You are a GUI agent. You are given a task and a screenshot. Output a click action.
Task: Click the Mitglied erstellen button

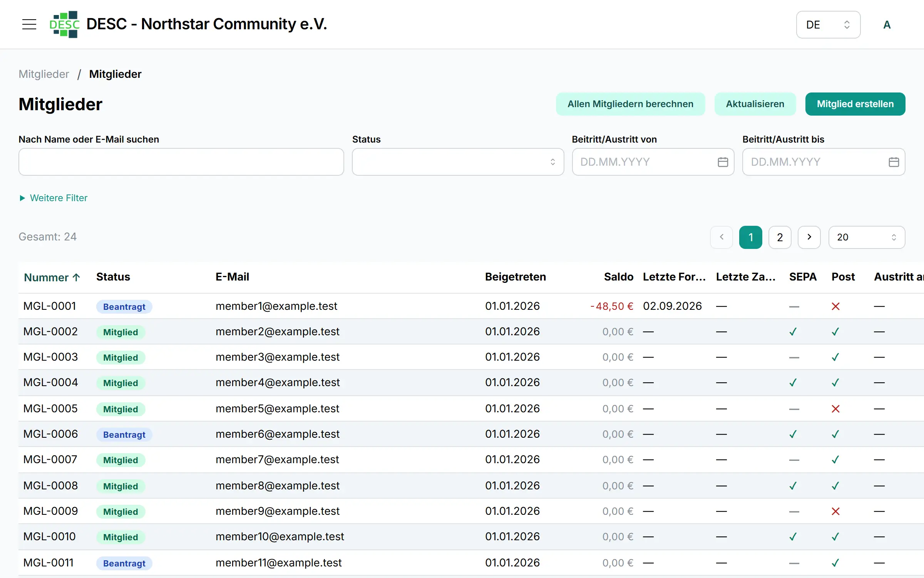pos(855,104)
